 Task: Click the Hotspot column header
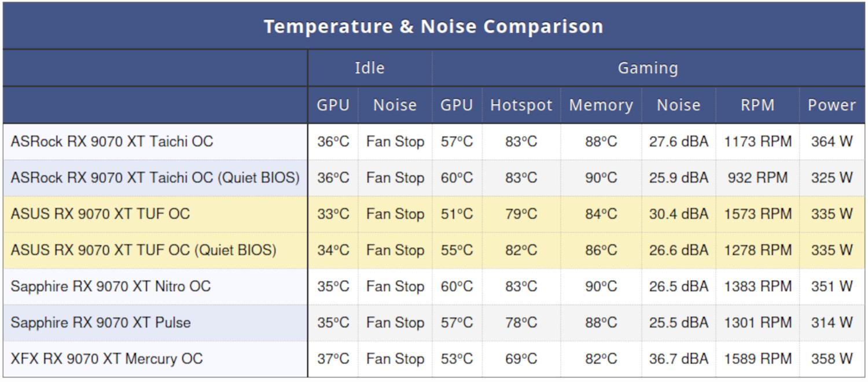pyautogui.click(x=521, y=105)
